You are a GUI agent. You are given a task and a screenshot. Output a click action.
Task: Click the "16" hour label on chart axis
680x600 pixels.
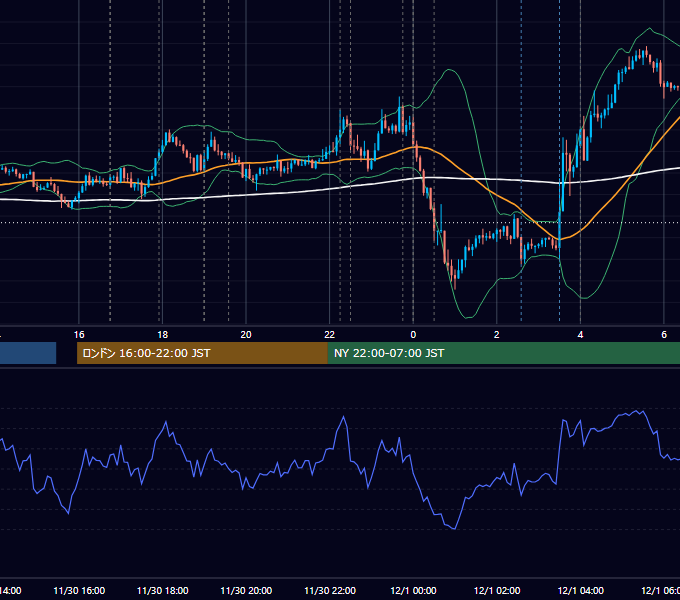[79, 335]
